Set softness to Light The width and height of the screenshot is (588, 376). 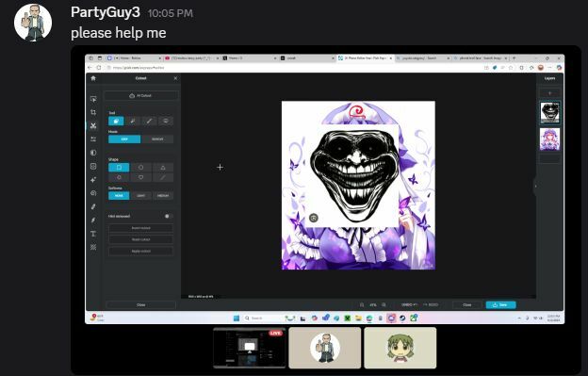[141, 196]
